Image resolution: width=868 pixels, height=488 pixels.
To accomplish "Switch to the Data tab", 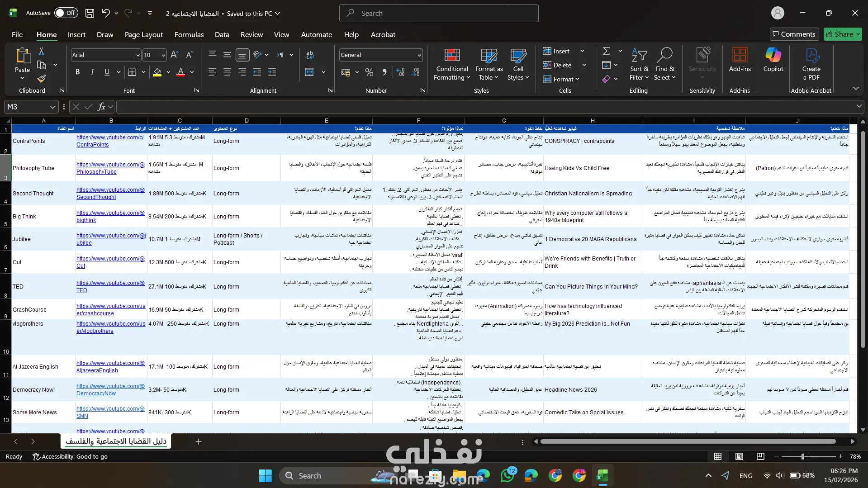I will (222, 34).
